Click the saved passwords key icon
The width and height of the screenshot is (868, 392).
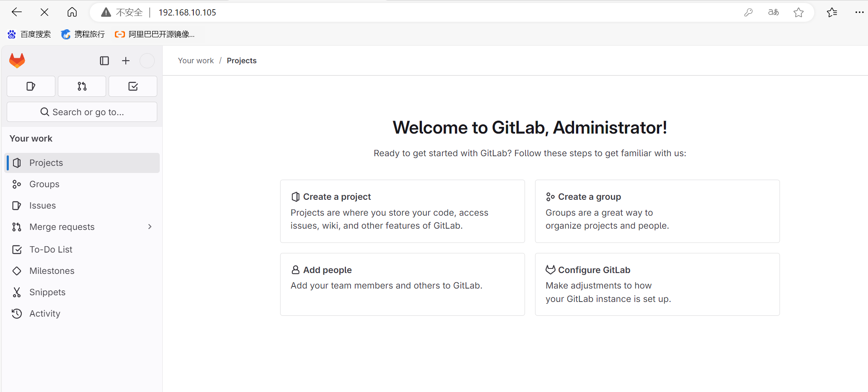pyautogui.click(x=748, y=13)
